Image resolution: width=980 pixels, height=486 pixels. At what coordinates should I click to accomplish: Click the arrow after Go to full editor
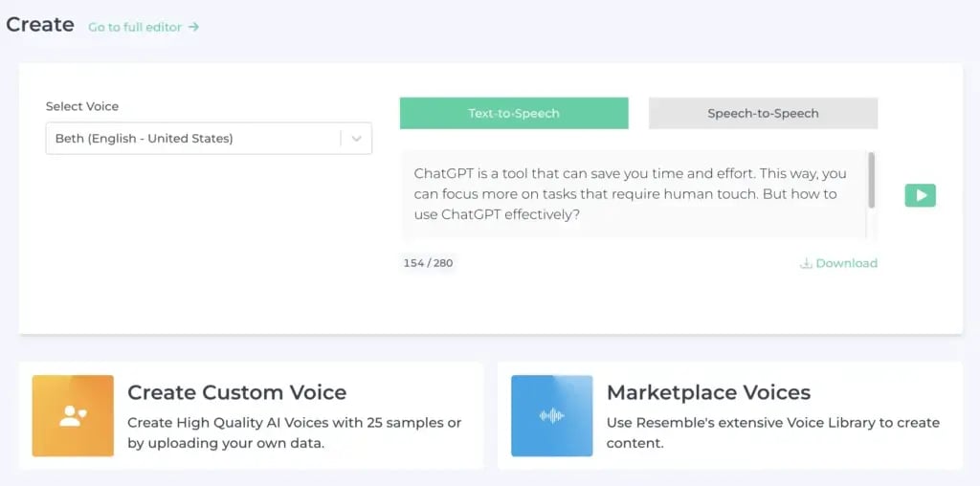(x=193, y=28)
